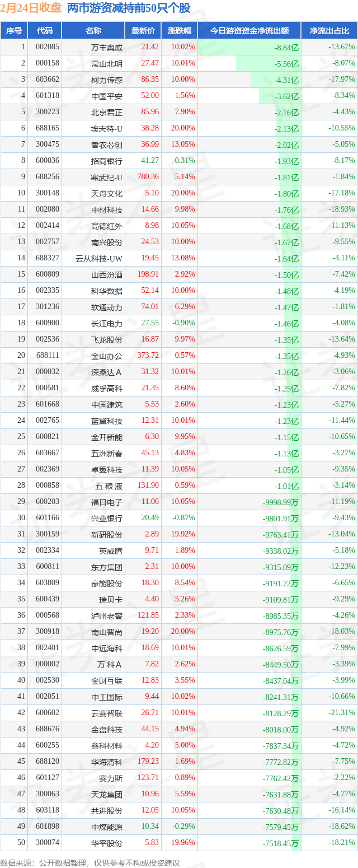The width and height of the screenshot is (358, 868).
Task: Click the 涨跌幅 column header
Action: (x=180, y=31)
